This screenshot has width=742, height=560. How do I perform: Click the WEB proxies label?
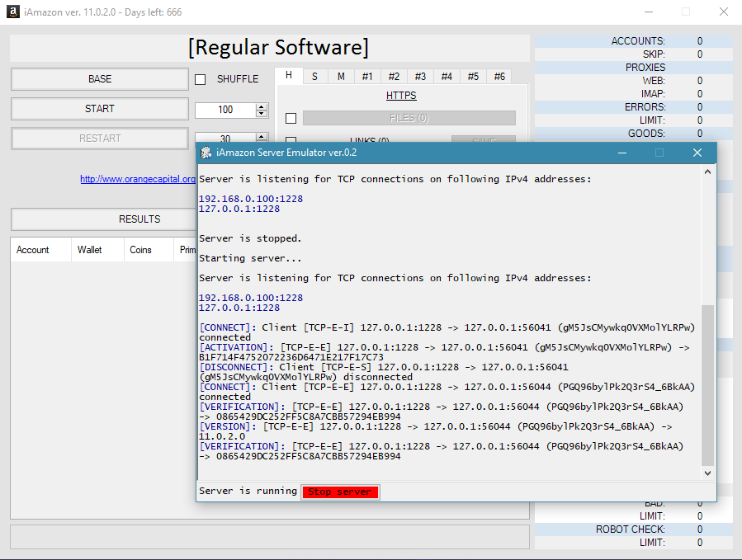(654, 81)
